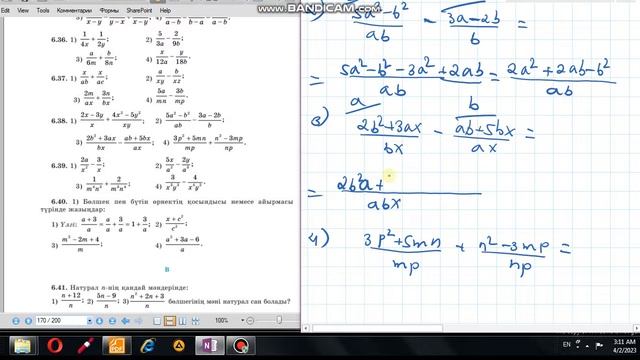This screenshot has height=360, width=640.
Task: Click the blue previous view arrow
Action: (x=125, y=321)
